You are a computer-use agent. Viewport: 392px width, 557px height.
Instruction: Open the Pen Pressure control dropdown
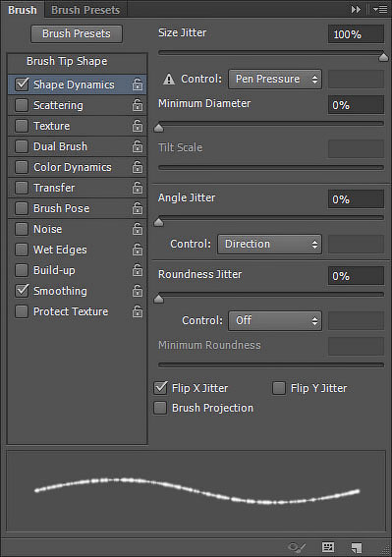point(275,79)
